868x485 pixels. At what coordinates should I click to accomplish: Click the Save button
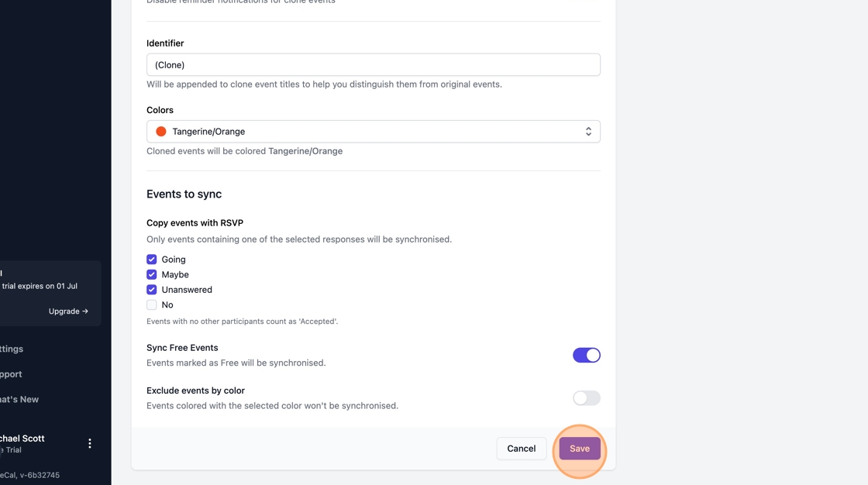click(x=579, y=449)
